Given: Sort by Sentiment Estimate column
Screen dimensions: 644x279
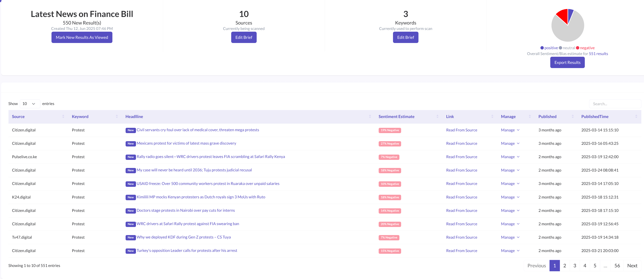Looking at the screenshot, I should [x=437, y=117].
